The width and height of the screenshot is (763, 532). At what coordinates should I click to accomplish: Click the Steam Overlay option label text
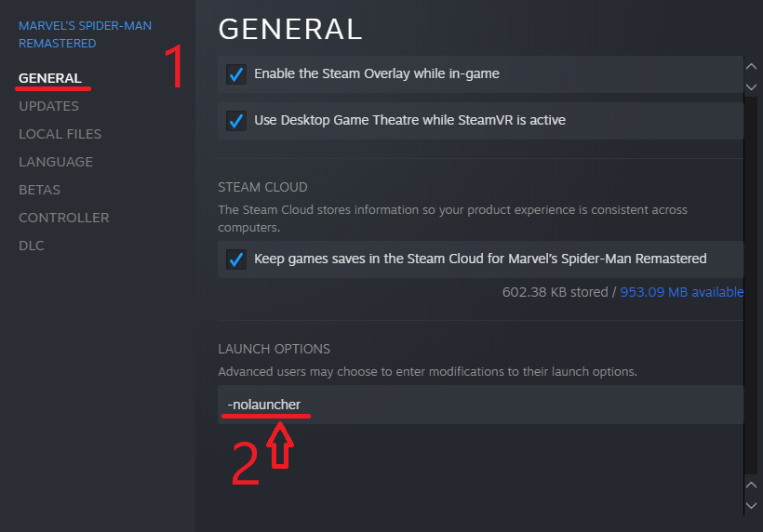376,73
